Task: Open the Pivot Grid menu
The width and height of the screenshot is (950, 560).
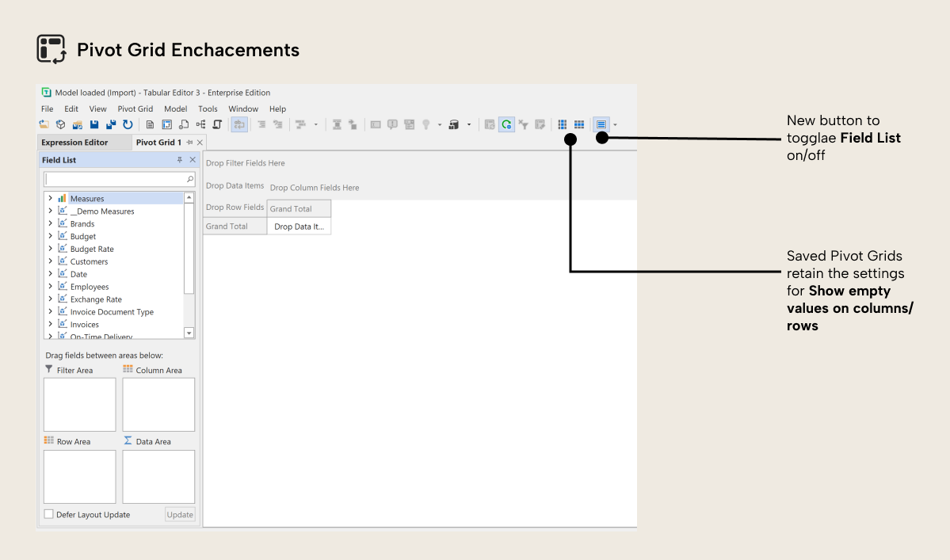Action: point(135,109)
